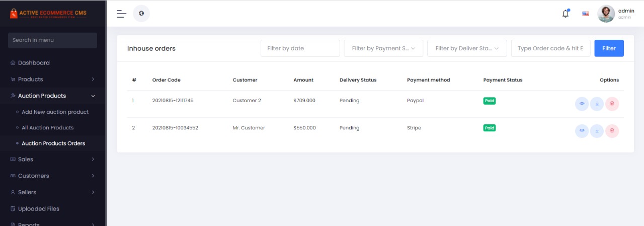Download invoice for Mr. Customer's order
This screenshot has width=644, height=226.
pyautogui.click(x=597, y=131)
